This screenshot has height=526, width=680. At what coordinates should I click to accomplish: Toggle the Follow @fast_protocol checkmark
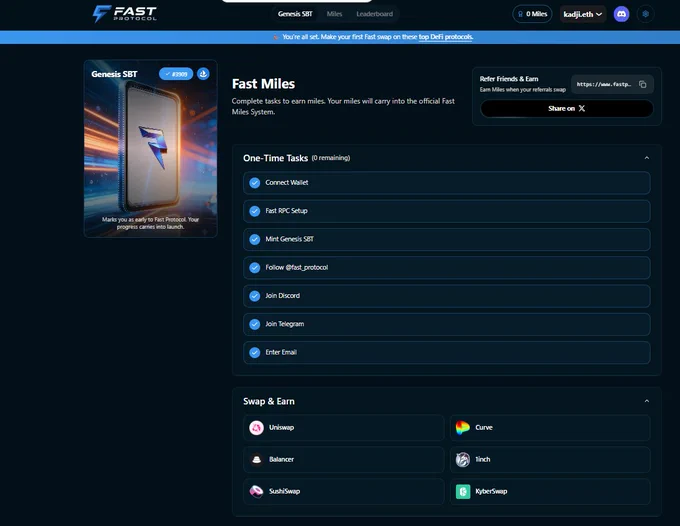[255, 268]
